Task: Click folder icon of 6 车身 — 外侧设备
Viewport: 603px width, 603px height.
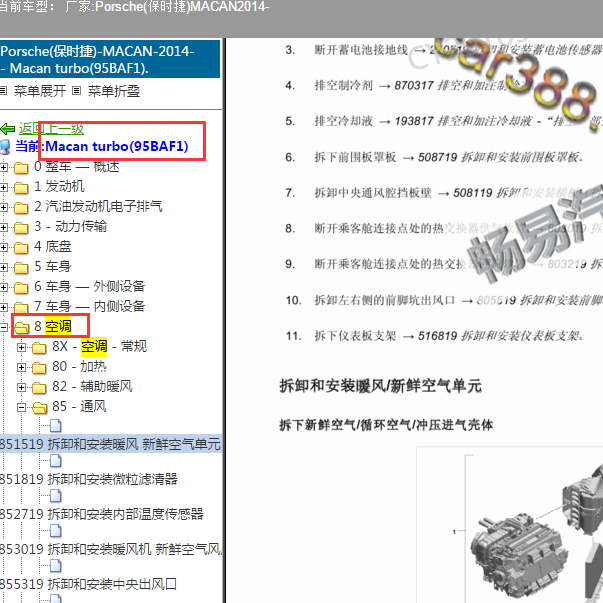Action: coord(21,288)
